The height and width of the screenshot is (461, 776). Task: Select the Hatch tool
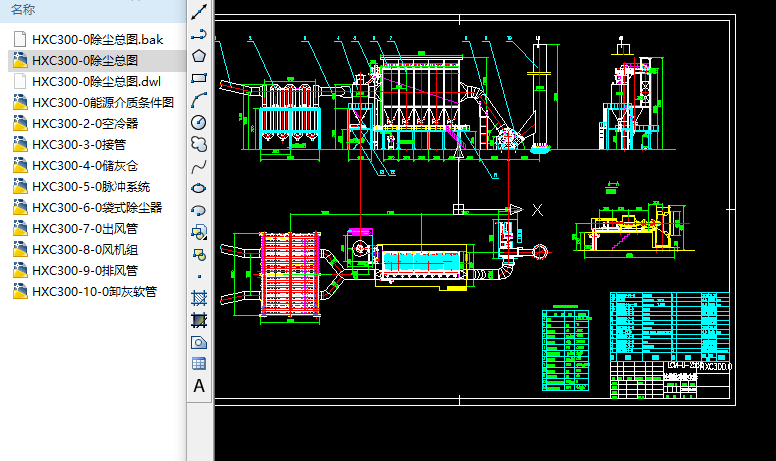coord(199,298)
